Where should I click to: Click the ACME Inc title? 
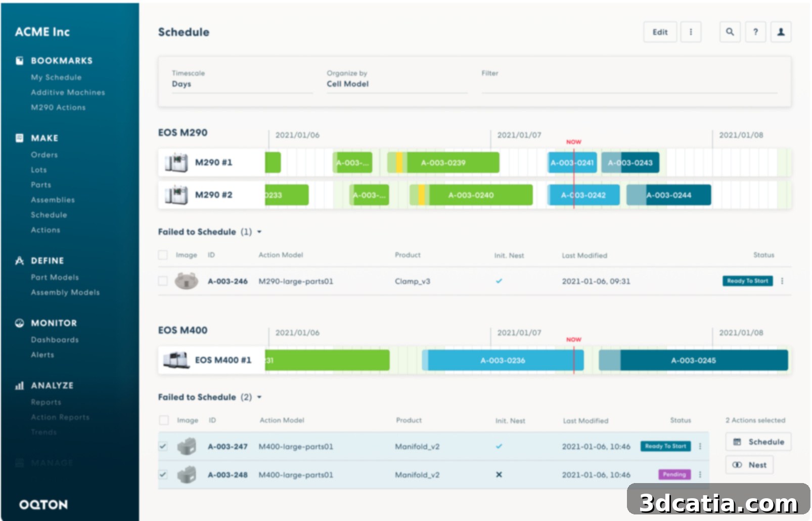click(x=42, y=32)
